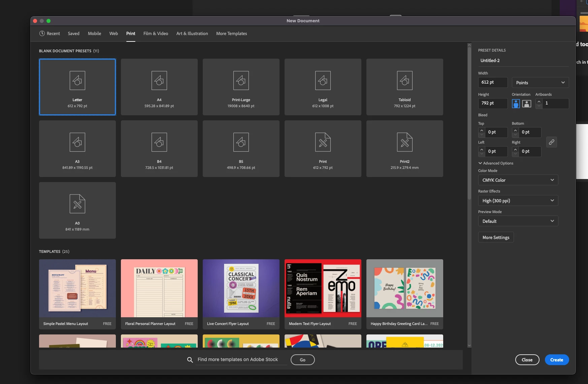588x384 pixels.
Task: Click the Recent clock icon
Action: (x=42, y=33)
